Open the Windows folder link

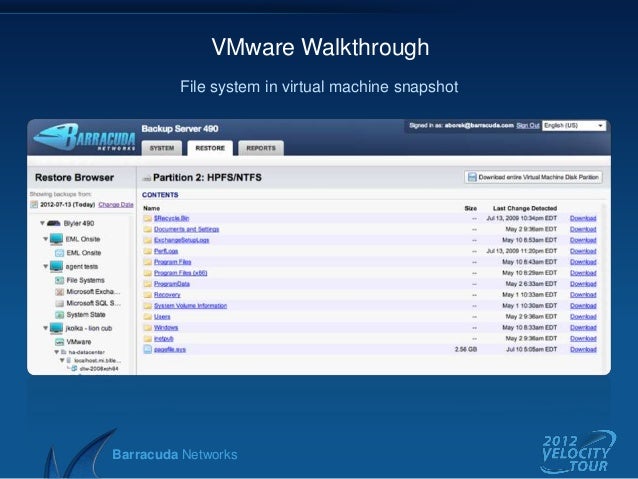pyautogui.click(x=166, y=328)
